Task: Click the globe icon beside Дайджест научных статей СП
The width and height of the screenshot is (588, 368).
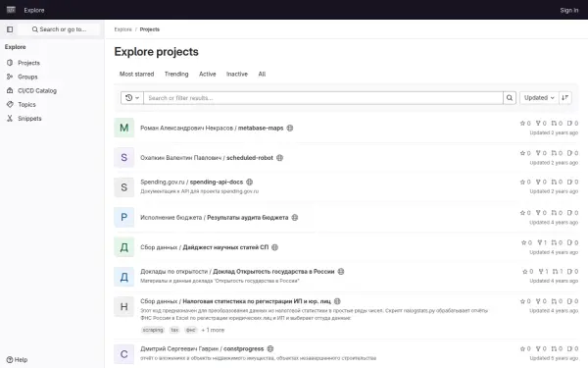Action: (x=274, y=247)
